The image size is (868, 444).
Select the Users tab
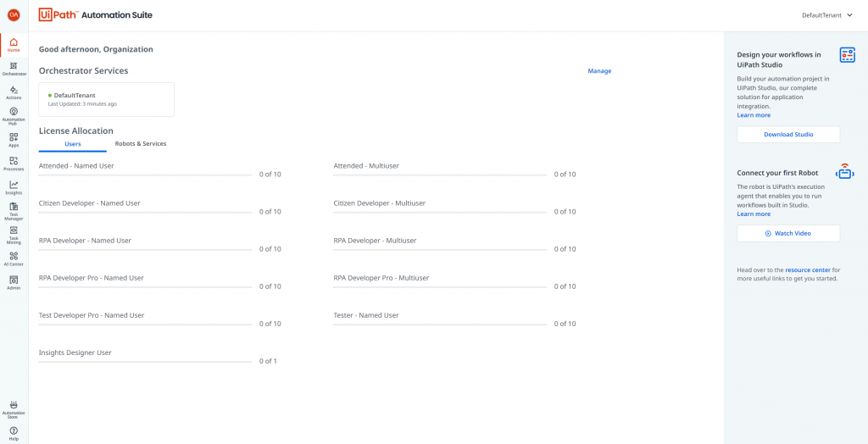pyautogui.click(x=73, y=144)
